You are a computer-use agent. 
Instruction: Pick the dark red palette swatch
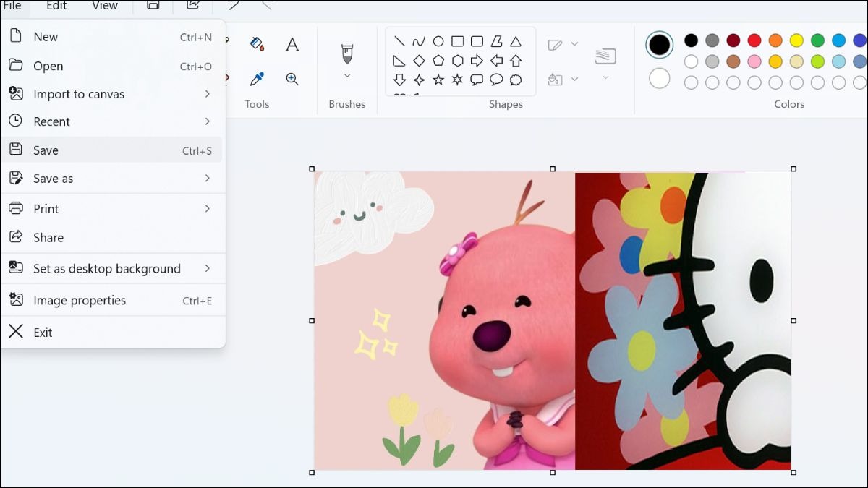coord(733,40)
